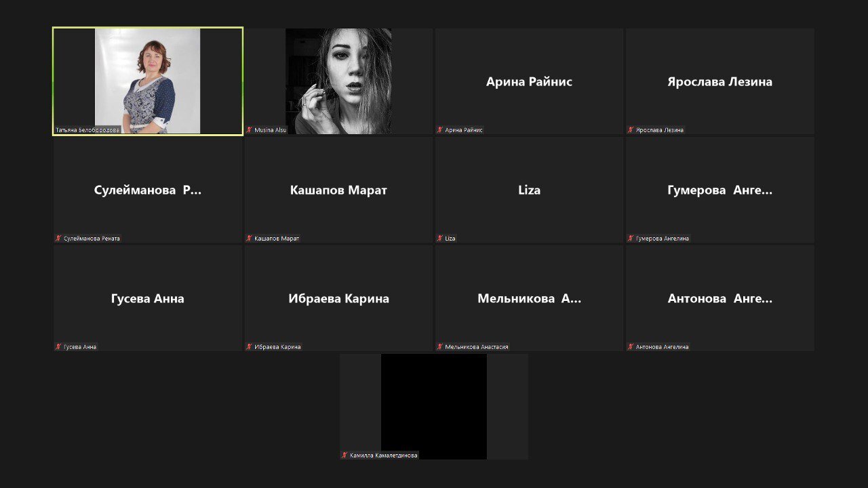Click the Гусева Анна participant tile
868x488 pixels.
[x=148, y=298]
